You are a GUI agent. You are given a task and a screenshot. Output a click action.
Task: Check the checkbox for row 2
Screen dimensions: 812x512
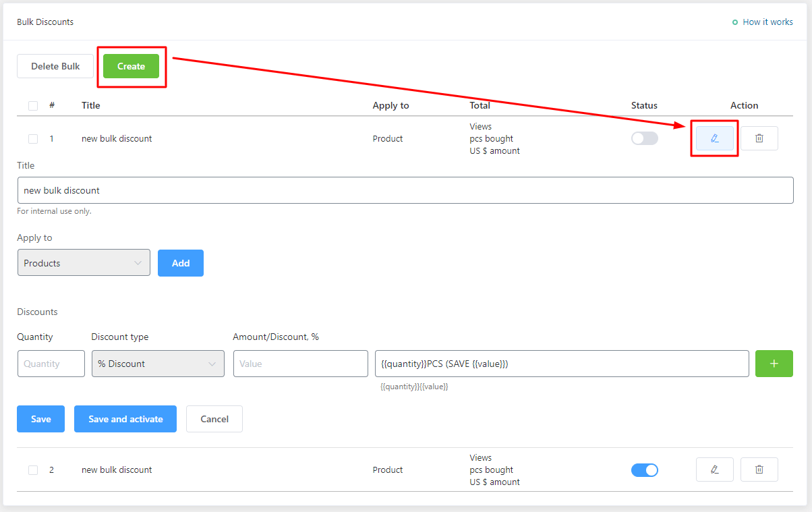coord(33,470)
